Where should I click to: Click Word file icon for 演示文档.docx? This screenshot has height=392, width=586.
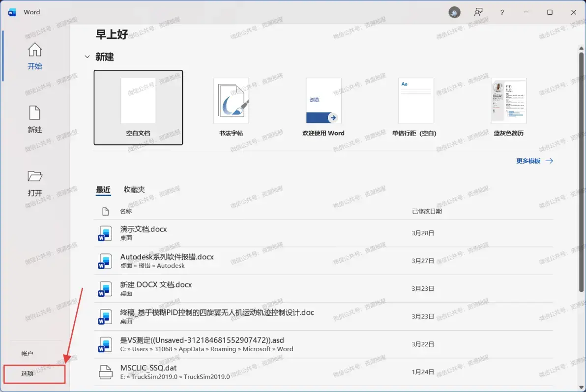pos(105,233)
